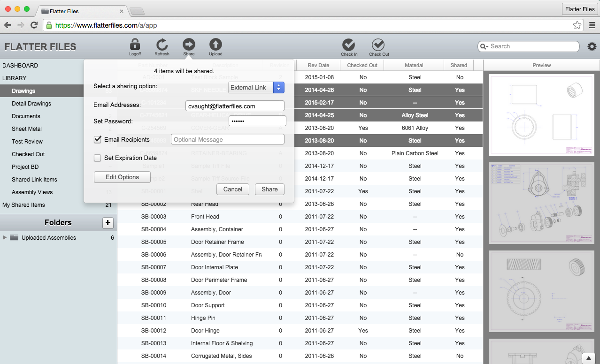This screenshot has height=364, width=600.
Task: Click the Search box
Action: click(x=529, y=46)
